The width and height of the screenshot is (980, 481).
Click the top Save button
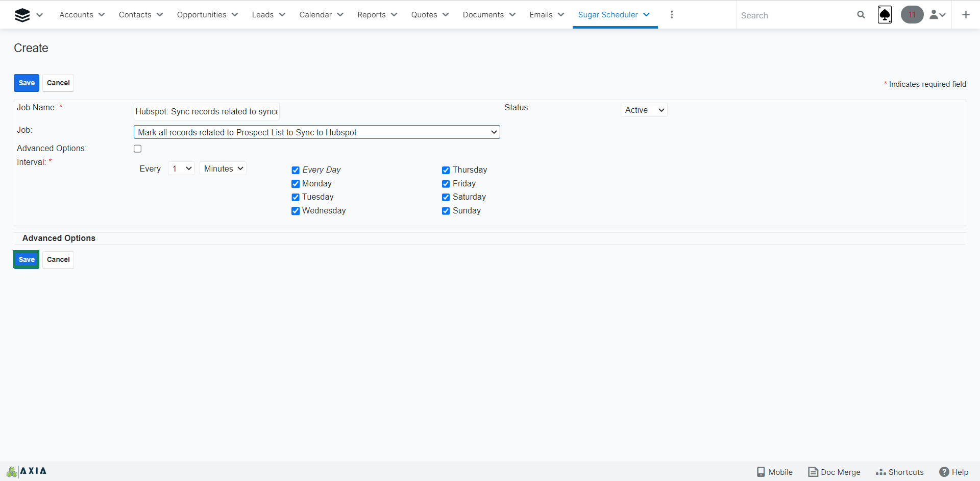[27, 83]
